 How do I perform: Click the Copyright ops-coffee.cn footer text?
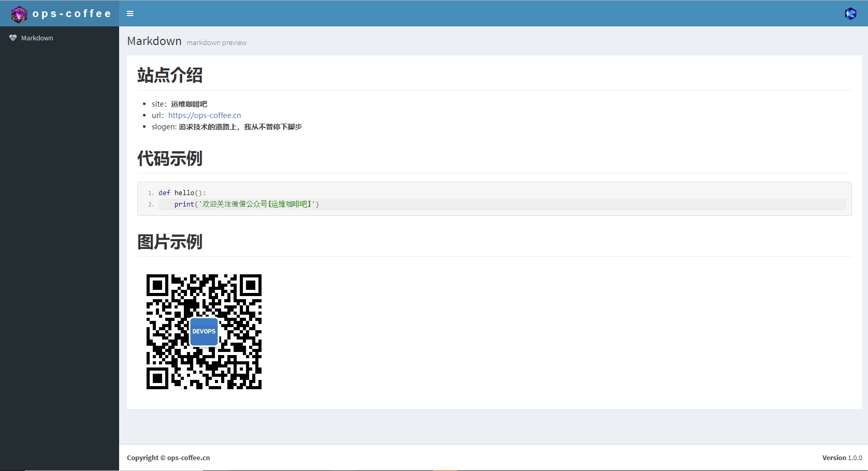click(x=168, y=458)
